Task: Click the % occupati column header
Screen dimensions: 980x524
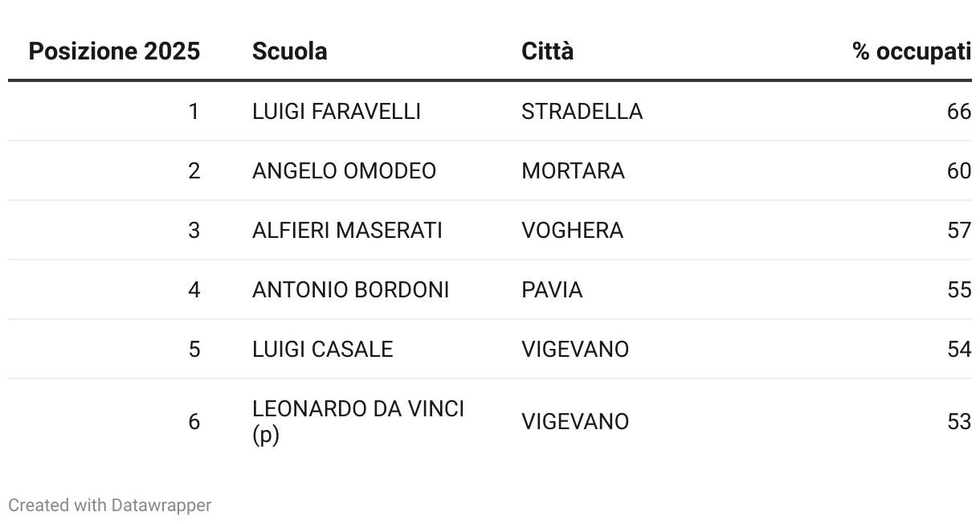Action: 912,51
